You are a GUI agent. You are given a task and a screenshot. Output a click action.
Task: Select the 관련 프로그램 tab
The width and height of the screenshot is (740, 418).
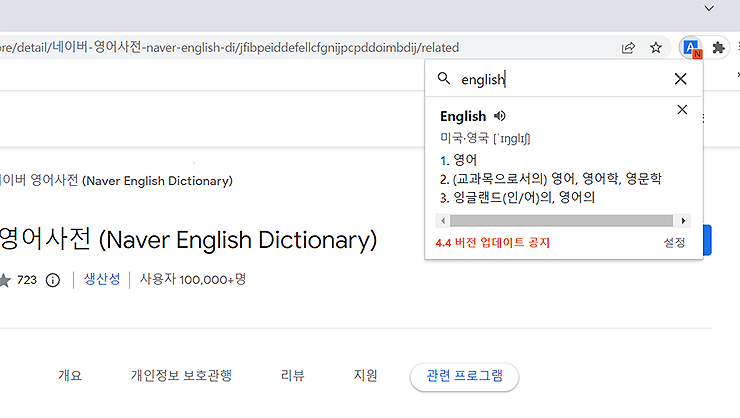[464, 376]
